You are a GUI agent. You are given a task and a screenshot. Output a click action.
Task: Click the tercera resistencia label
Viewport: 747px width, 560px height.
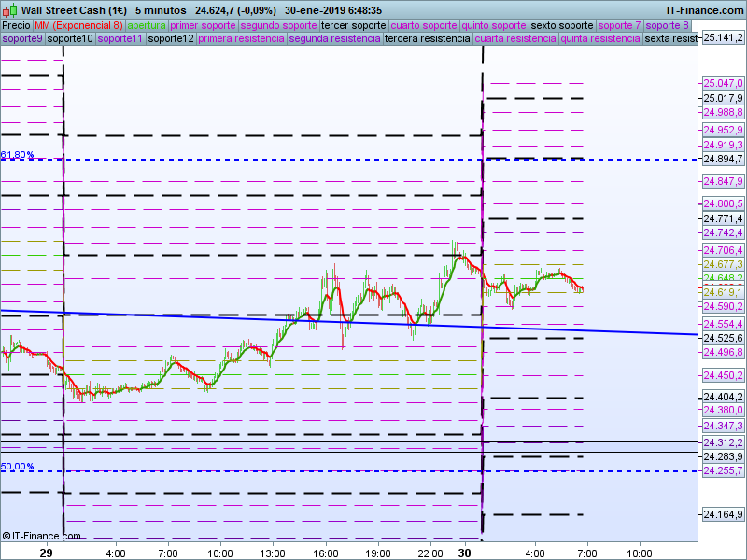tap(427, 38)
